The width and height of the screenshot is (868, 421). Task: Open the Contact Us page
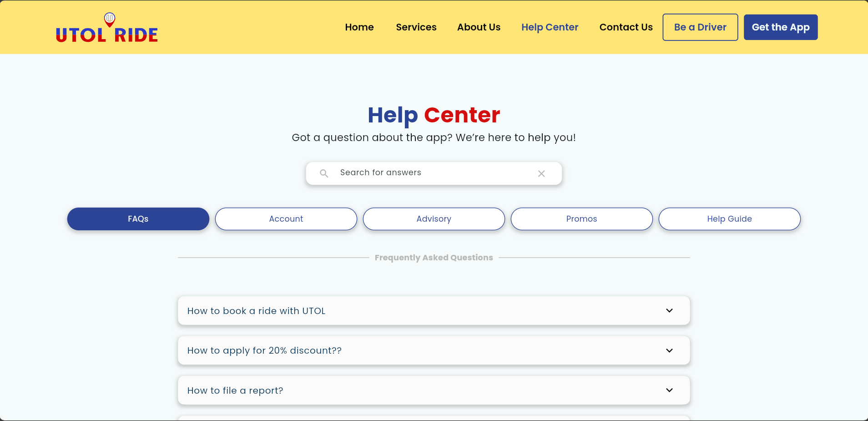[626, 27]
